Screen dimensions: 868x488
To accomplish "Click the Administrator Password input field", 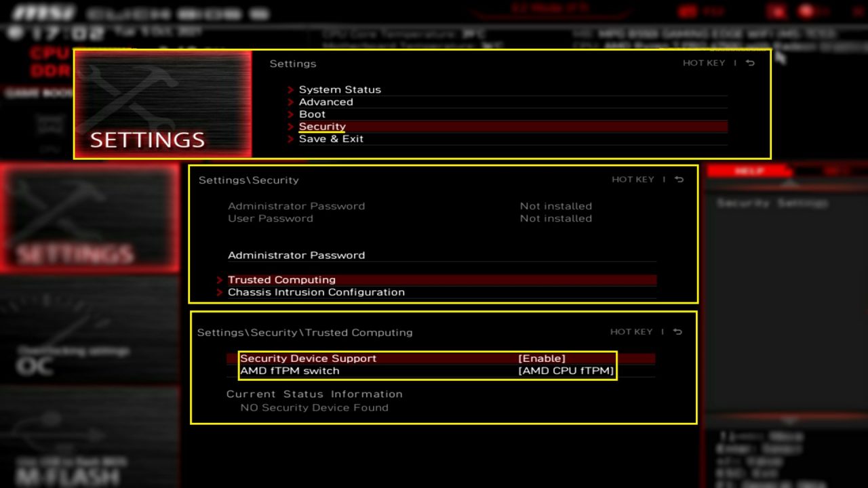I will click(441, 256).
